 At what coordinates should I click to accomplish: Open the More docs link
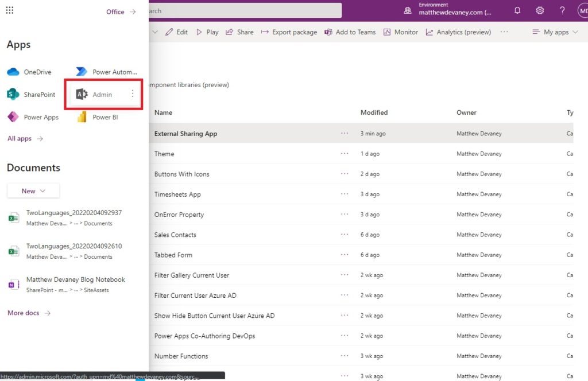29,313
